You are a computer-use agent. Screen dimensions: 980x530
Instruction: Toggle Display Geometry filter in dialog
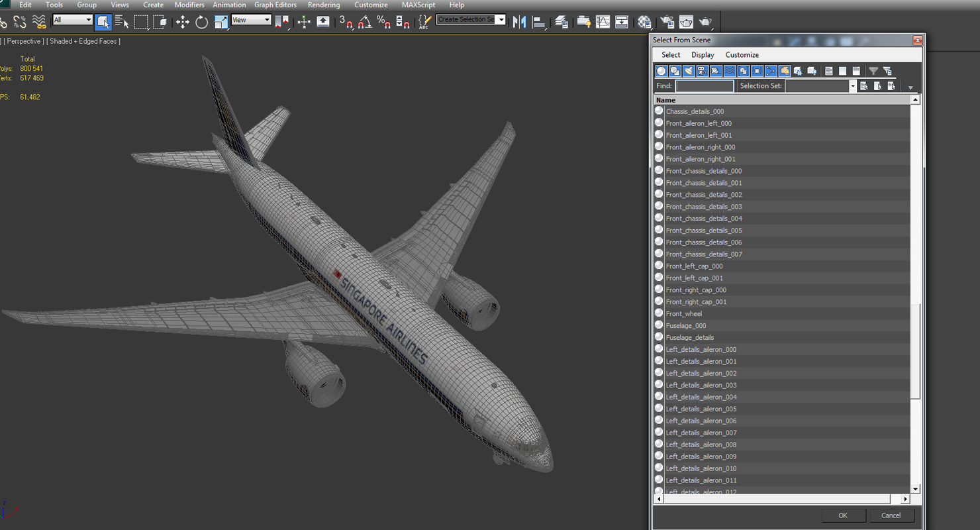(x=661, y=71)
